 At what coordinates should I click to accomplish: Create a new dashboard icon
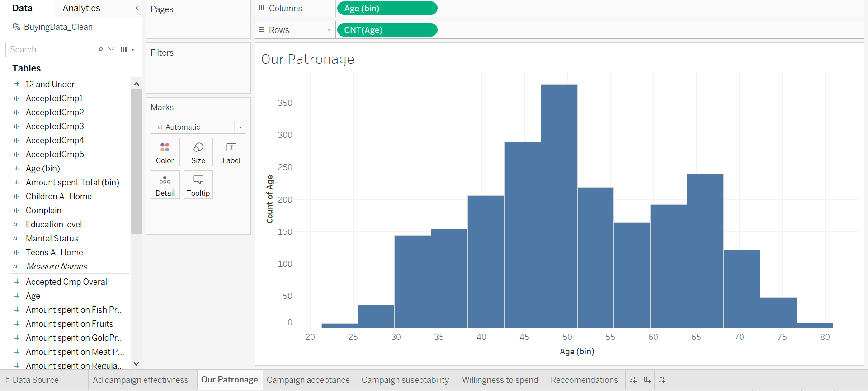coord(647,380)
